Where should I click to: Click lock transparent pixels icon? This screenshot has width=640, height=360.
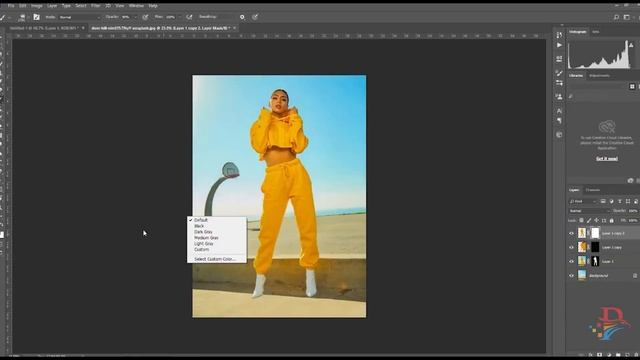click(x=581, y=220)
